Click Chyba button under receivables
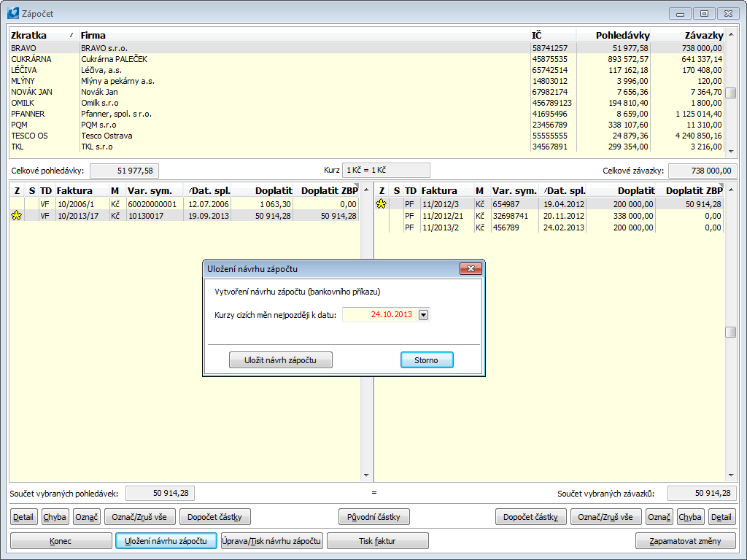 55,517
